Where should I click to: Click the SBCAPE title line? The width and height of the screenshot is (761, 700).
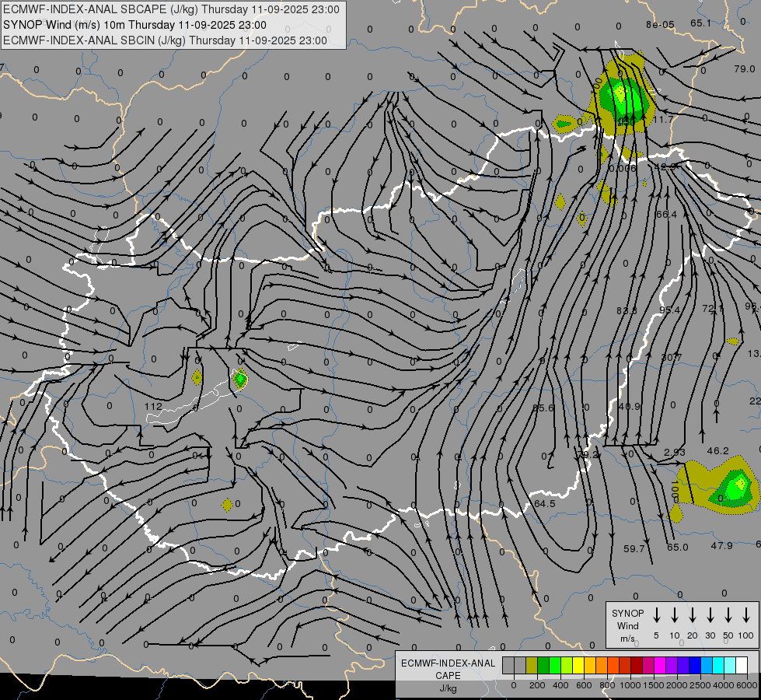[171, 9]
